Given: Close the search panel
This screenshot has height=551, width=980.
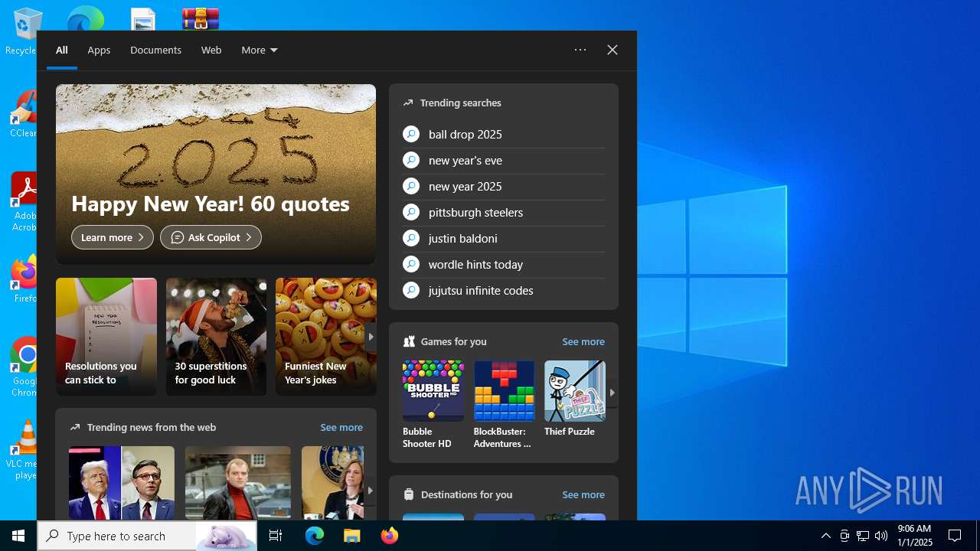Looking at the screenshot, I should pos(612,50).
